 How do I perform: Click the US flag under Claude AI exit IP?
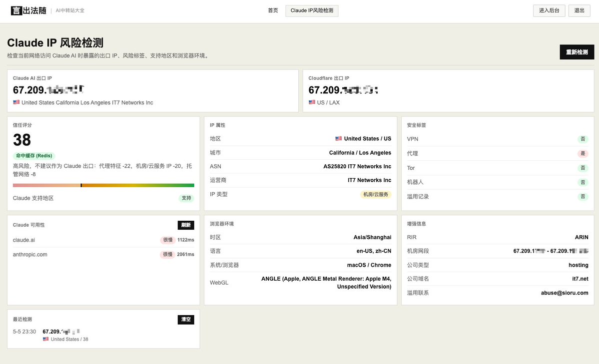point(16,102)
